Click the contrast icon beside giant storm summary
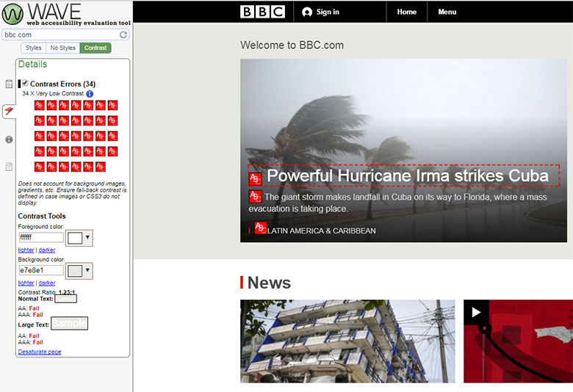 (255, 197)
